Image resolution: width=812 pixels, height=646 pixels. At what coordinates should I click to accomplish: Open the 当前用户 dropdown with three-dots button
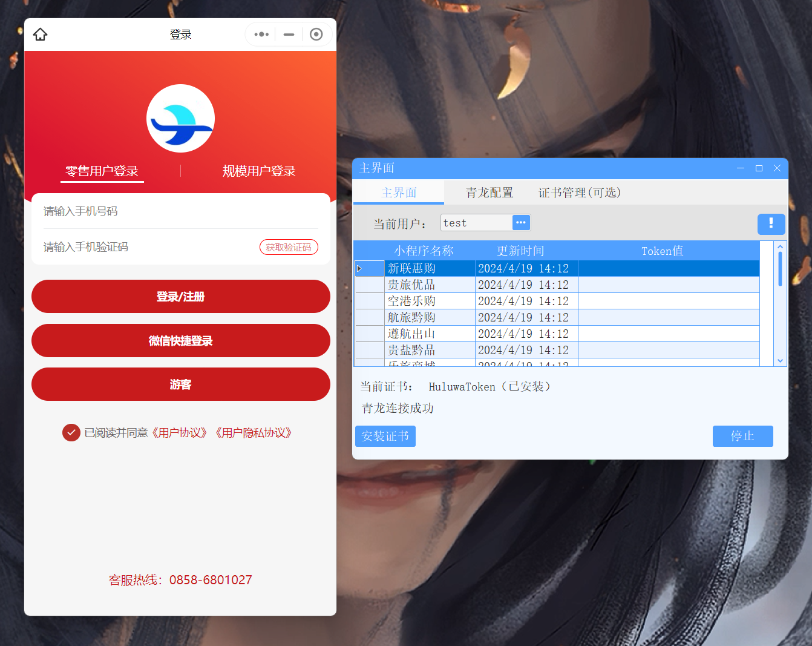pos(521,223)
